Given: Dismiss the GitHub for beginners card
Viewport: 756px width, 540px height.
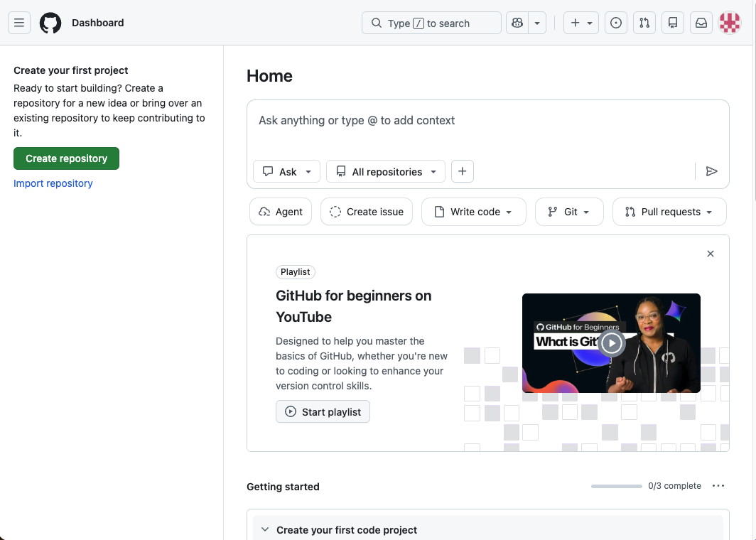Looking at the screenshot, I should (711, 254).
